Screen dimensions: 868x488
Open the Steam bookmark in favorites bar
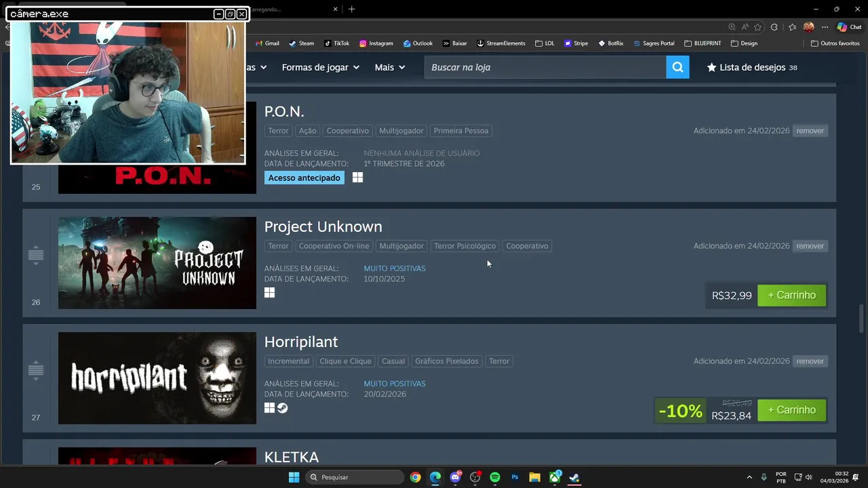(301, 43)
